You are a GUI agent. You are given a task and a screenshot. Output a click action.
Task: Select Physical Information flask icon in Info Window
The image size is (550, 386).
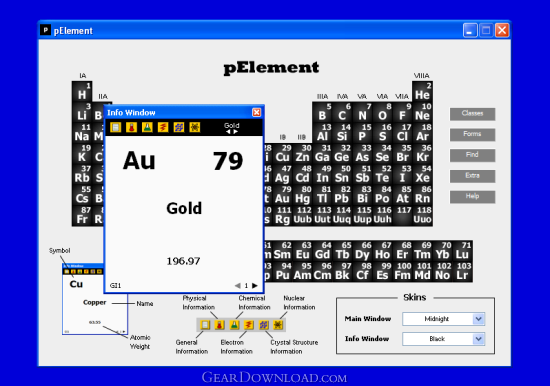pyautogui.click(x=132, y=127)
